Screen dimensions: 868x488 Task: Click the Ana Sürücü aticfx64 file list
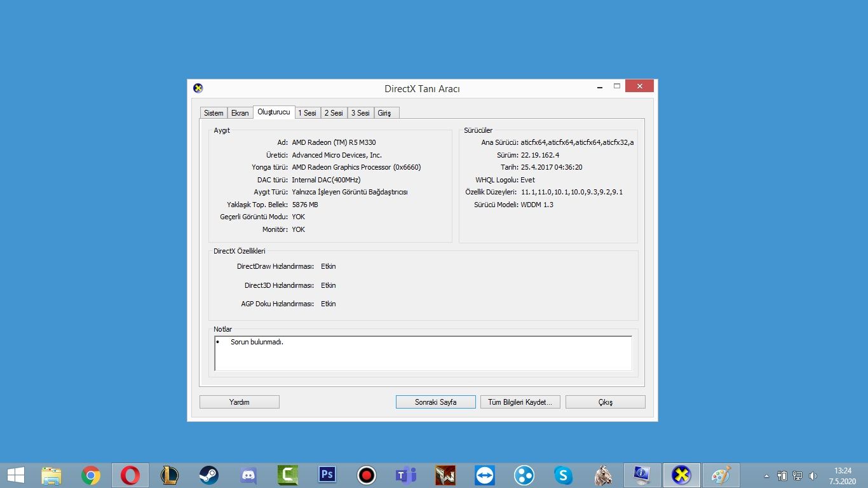click(577, 142)
